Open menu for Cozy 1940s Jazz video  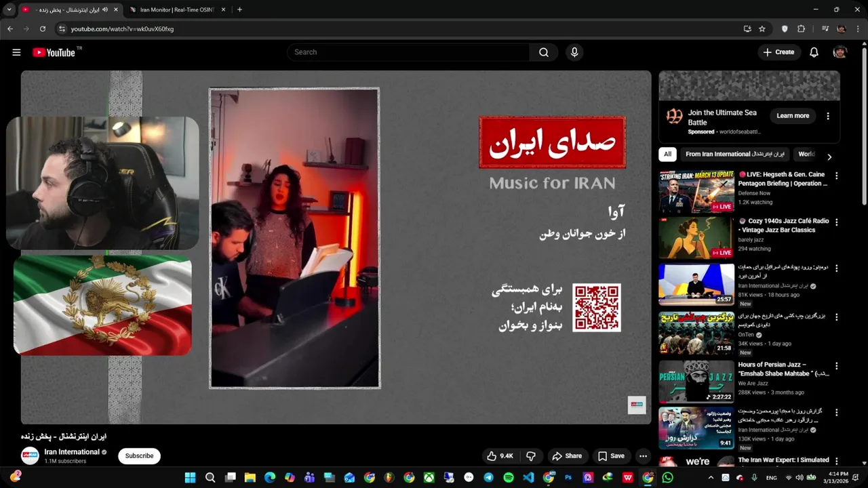(836, 222)
